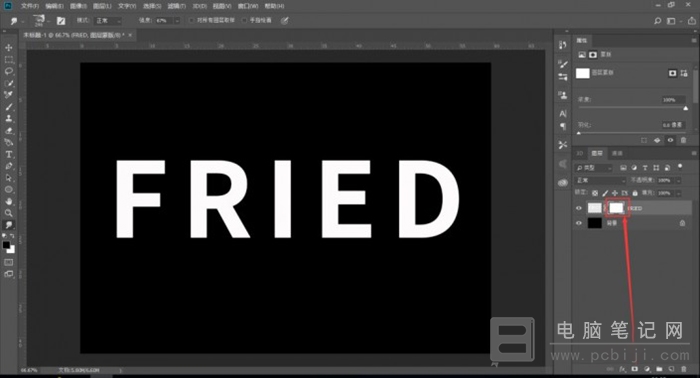Image resolution: width=700 pixels, height=378 pixels.
Task: Open the foreground color picker
Action: click(6, 245)
